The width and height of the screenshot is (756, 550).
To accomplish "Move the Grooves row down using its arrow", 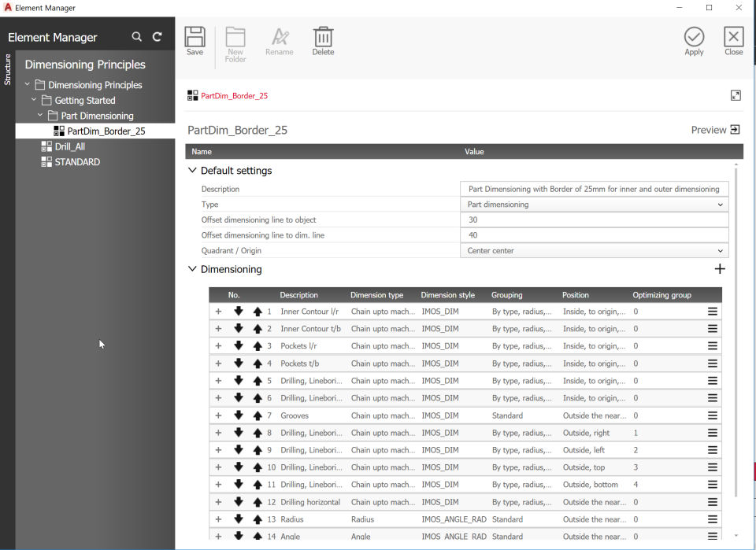I will pyautogui.click(x=238, y=415).
